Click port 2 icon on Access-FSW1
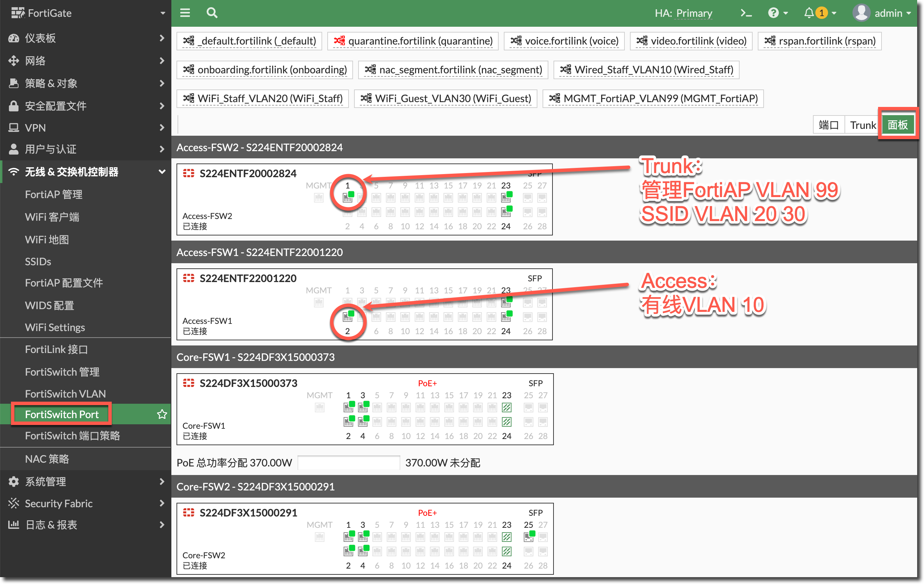 [x=348, y=317]
